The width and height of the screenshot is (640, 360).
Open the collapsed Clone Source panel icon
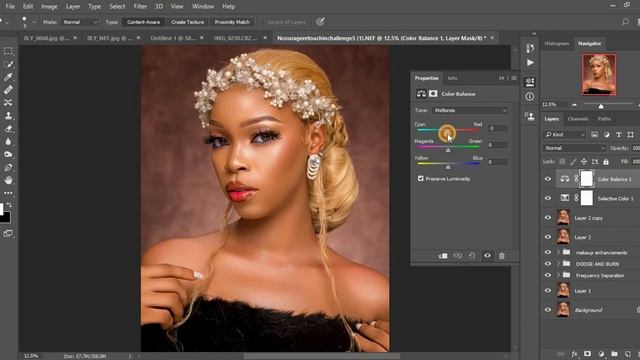pyautogui.click(x=530, y=117)
